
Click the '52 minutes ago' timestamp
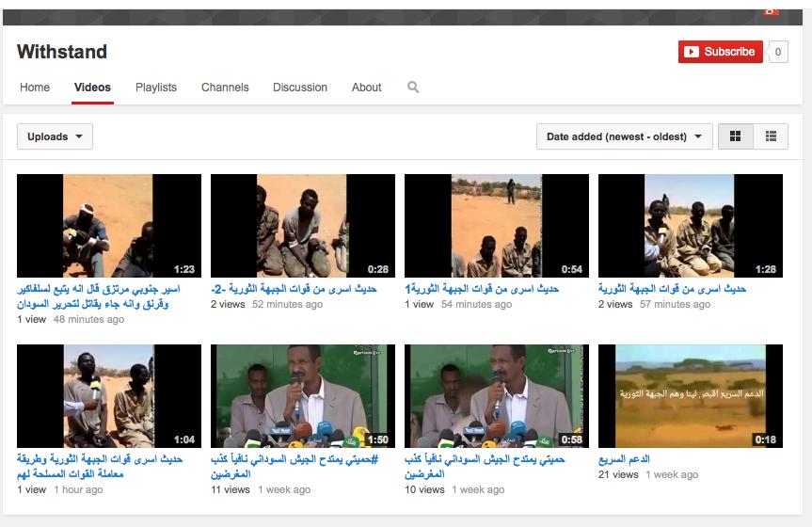[x=287, y=304]
